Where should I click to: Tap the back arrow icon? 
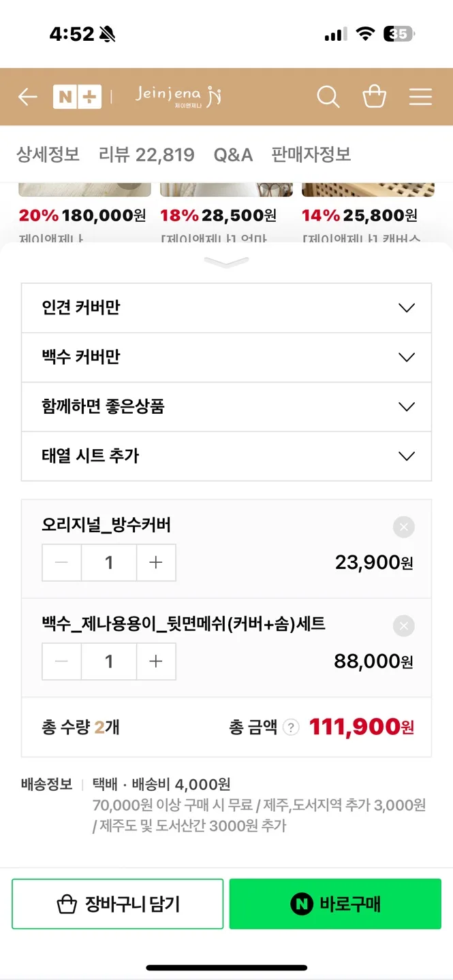(27, 97)
